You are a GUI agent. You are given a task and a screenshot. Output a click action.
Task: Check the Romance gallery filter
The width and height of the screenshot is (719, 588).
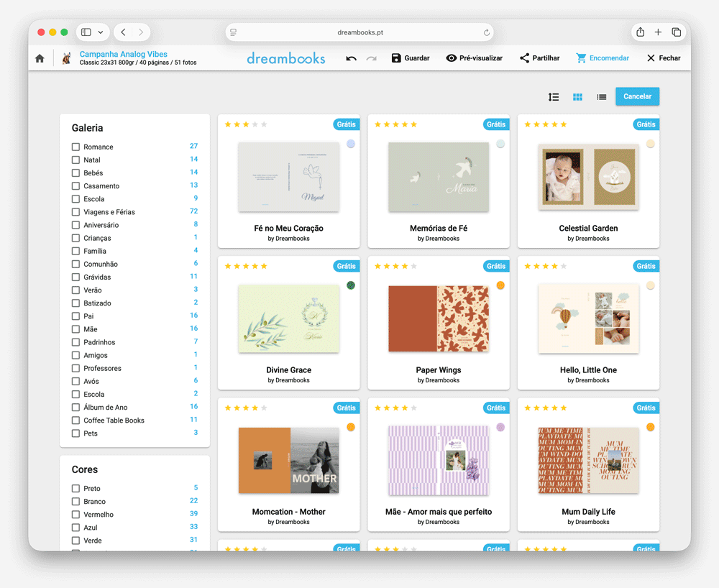(x=75, y=147)
